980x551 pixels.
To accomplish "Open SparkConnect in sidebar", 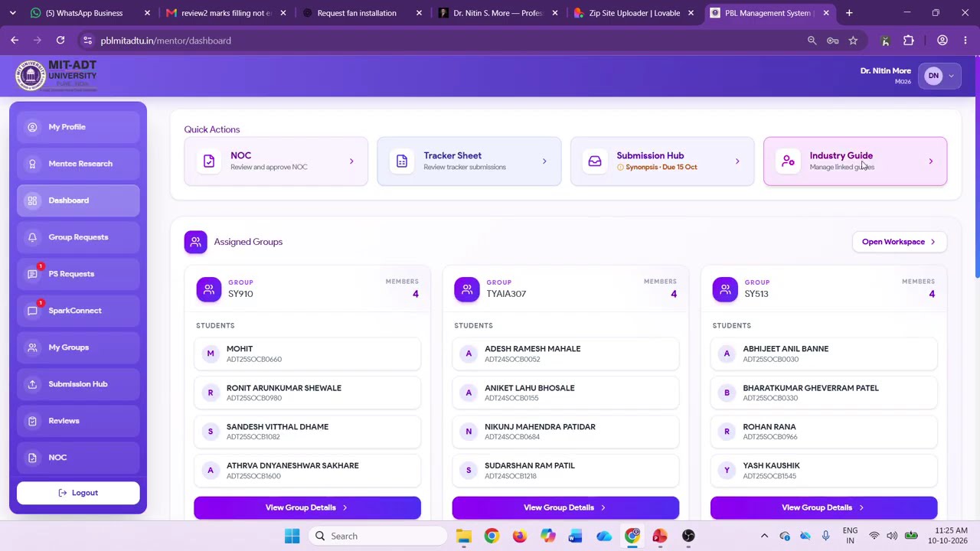I will click(x=78, y=311).
